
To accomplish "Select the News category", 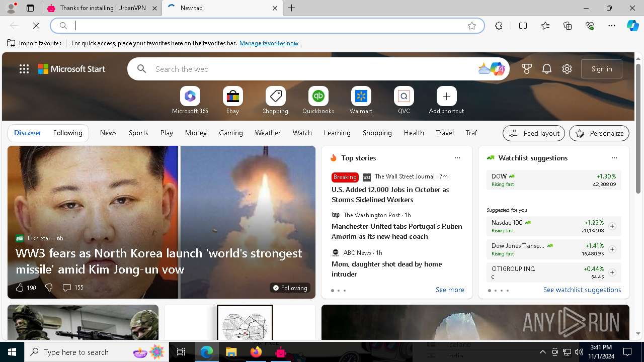I will (108, 133).
